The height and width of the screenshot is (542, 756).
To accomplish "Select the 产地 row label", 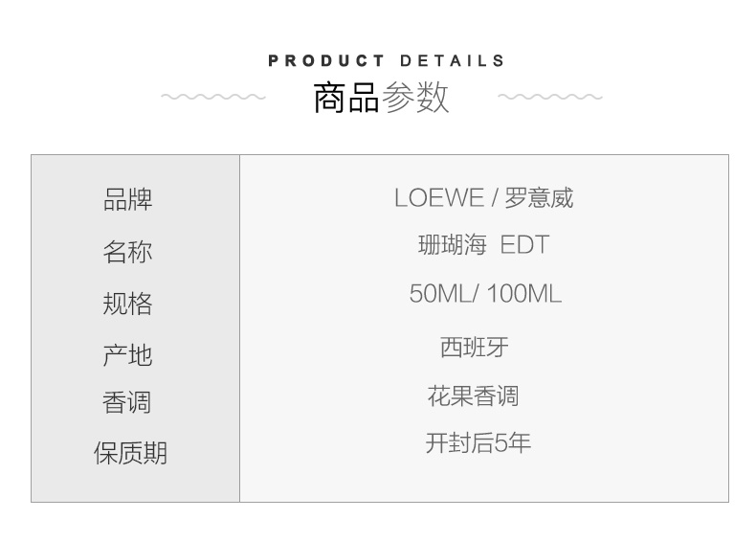I will click(127, 355).
